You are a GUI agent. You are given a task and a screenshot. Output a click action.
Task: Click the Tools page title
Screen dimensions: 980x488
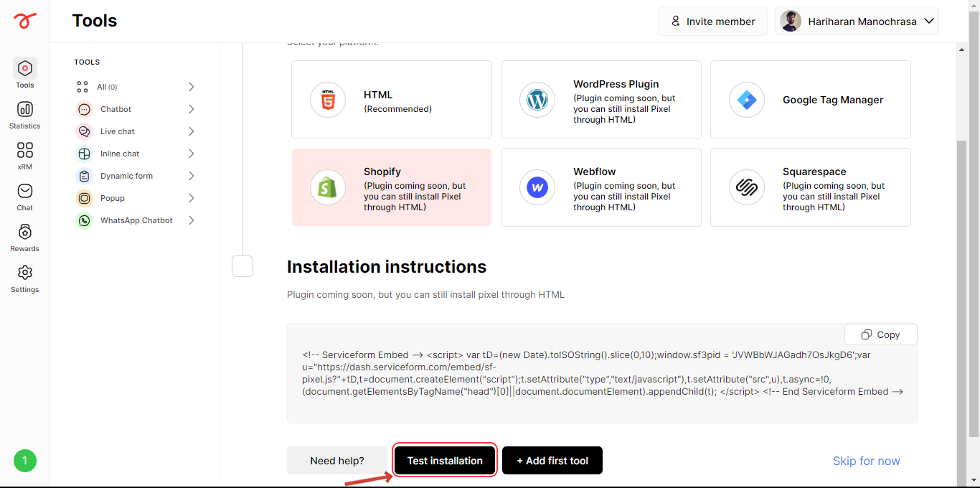tap(95, 21)
